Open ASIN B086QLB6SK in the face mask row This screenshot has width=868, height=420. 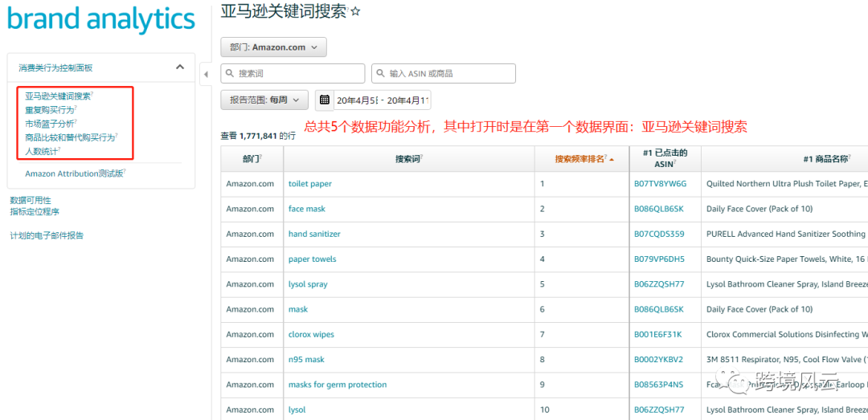click(x=659, y=209)
